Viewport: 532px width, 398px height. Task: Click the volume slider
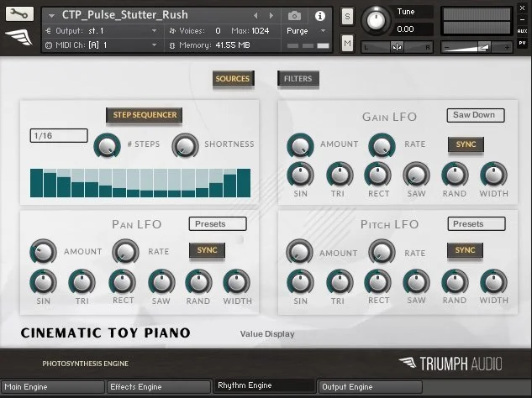(x=476, y=47)
